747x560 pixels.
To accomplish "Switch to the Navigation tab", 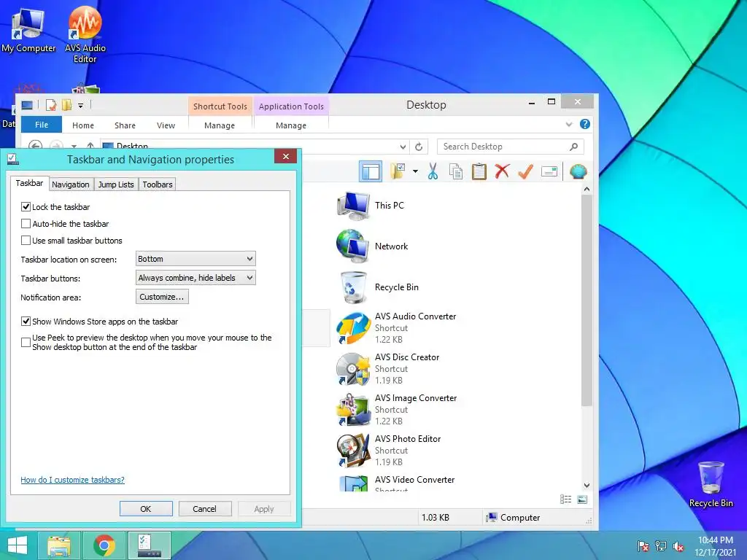I will coord(71,184).
